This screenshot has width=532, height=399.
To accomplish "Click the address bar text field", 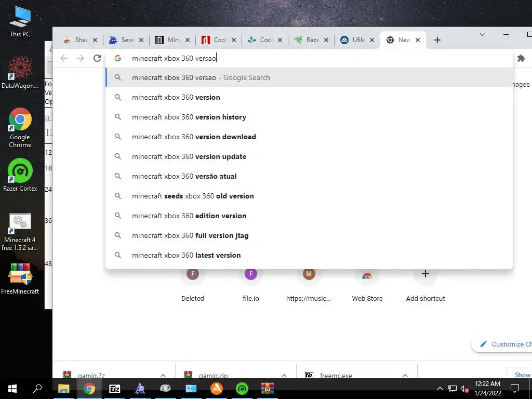I will pos(309,58).
